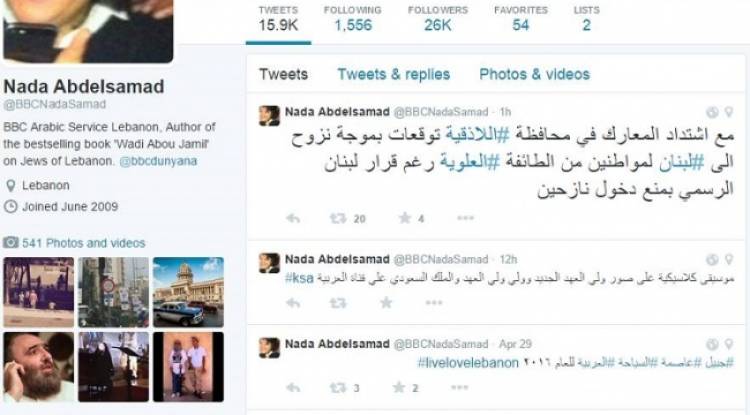Favorite the tweet with 4 stars
Image resolution: width=750 pixels, height=415 pixels.
[405, 218]
